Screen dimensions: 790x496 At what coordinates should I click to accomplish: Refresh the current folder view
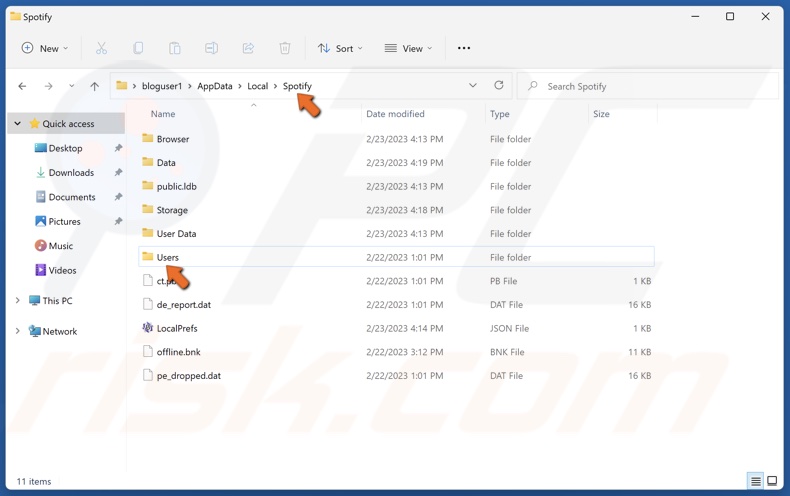pyautogui.click(x=499, y=86)
